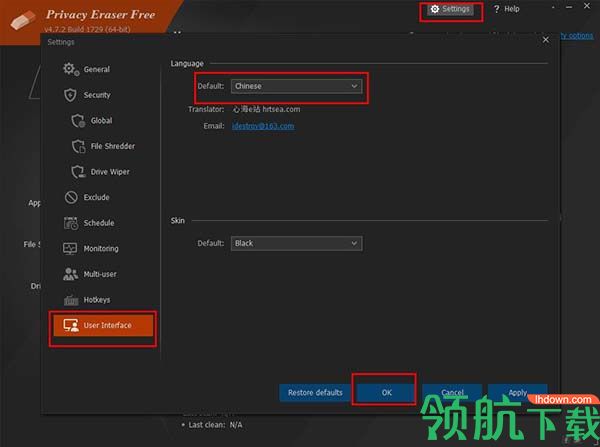The image size is (600, 447).
Task: Click the Settings gear icon in title bar
Action: coord(435,9)
